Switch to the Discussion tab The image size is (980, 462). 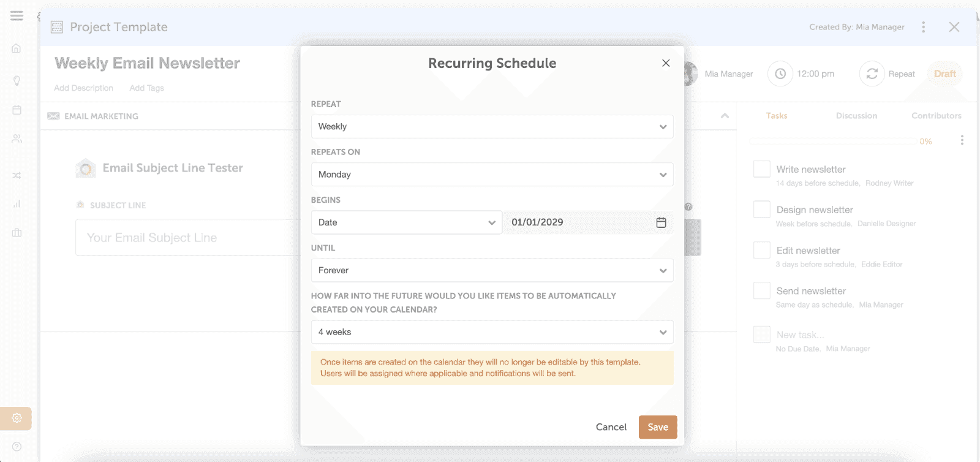point(856,116)
